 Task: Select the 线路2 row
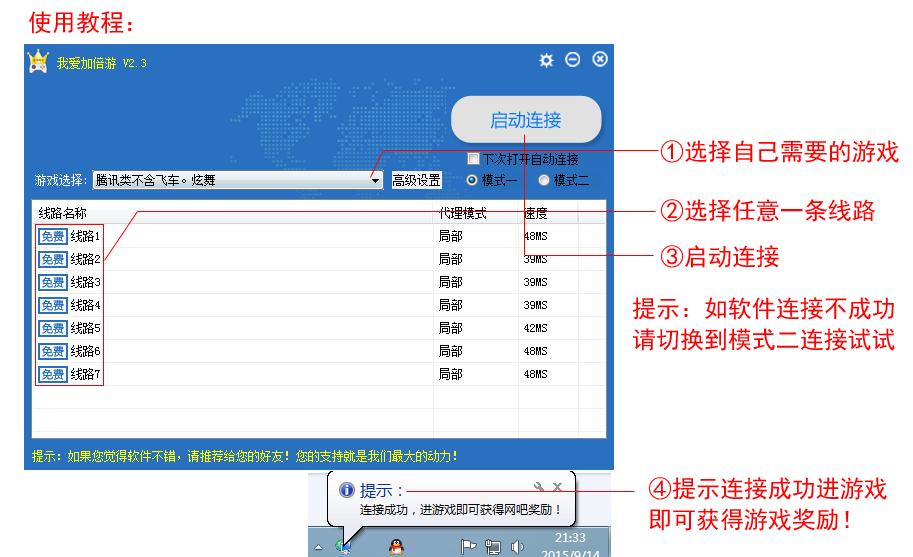pos(85,259)
